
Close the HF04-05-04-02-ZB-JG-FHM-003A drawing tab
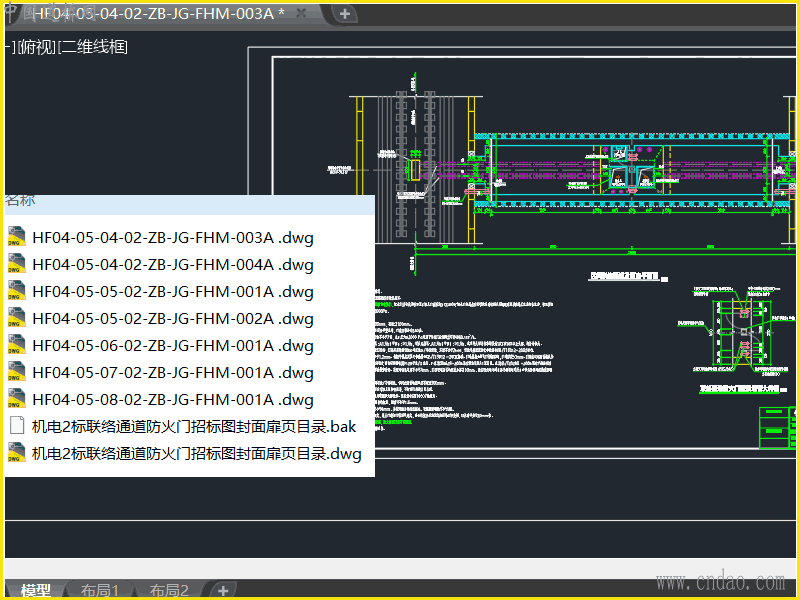302,14
